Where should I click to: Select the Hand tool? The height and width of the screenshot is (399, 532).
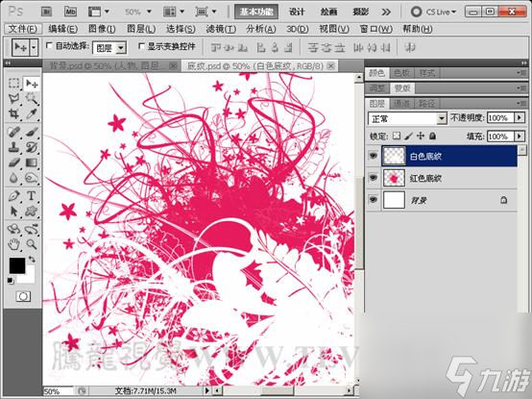(13, 244)
